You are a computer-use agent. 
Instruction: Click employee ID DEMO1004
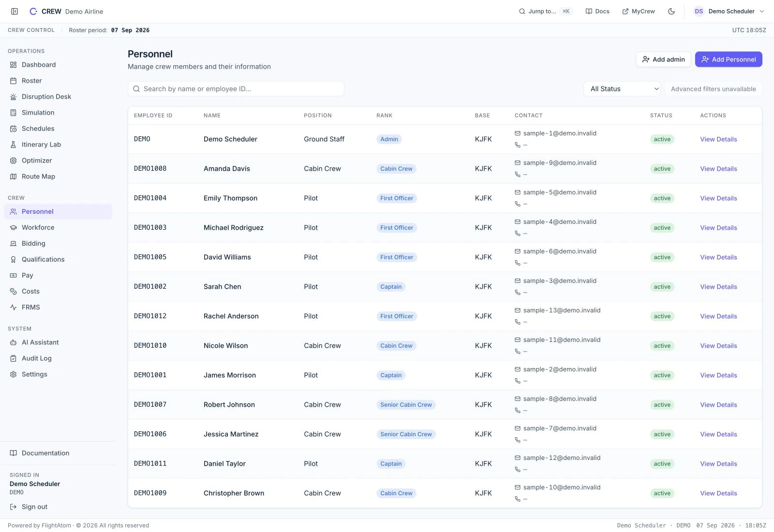(150, 198)
